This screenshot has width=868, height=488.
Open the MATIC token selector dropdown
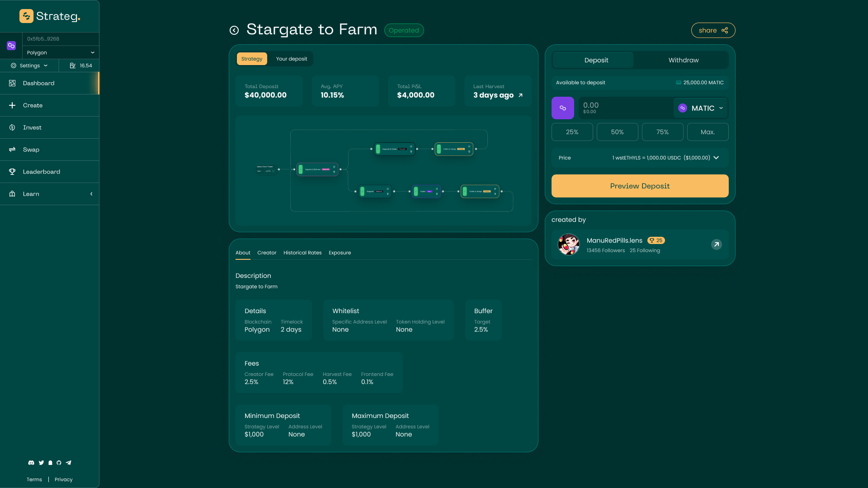click(701, 108)
